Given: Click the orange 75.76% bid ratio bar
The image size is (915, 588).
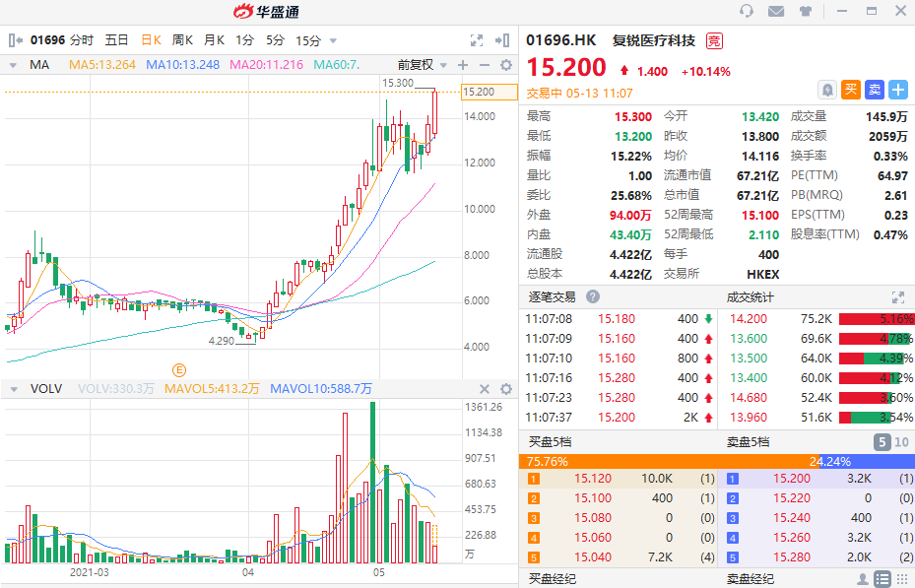Looking at the screenshot, I should pyautogui.click(x=670, y=461).
